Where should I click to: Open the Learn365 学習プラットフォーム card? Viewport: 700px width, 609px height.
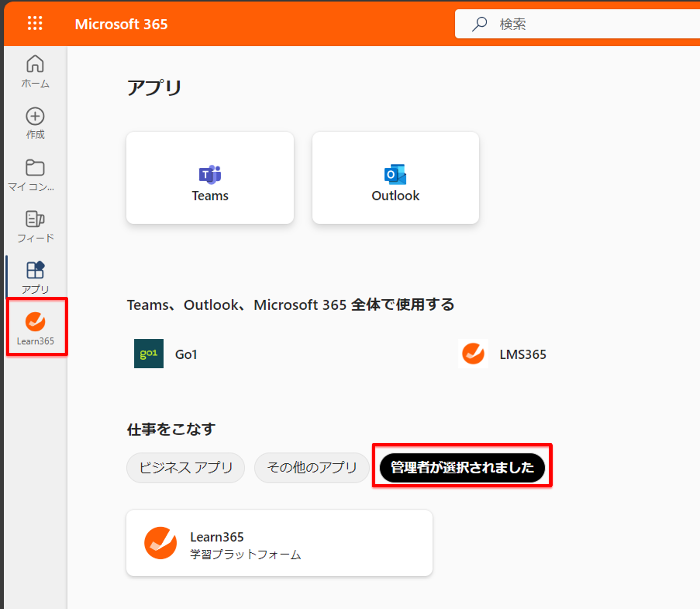[x=280, y=543]
